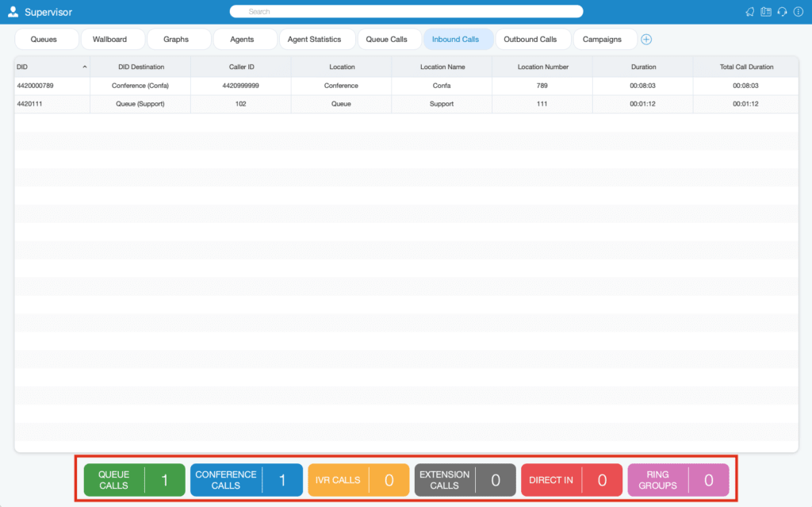
Task: Sort by Total Call Duration header
Action: 746,67
